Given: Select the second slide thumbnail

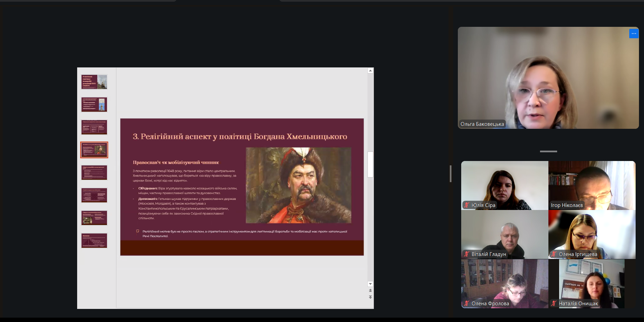Looking at the screenshot, I should (94, 105).
